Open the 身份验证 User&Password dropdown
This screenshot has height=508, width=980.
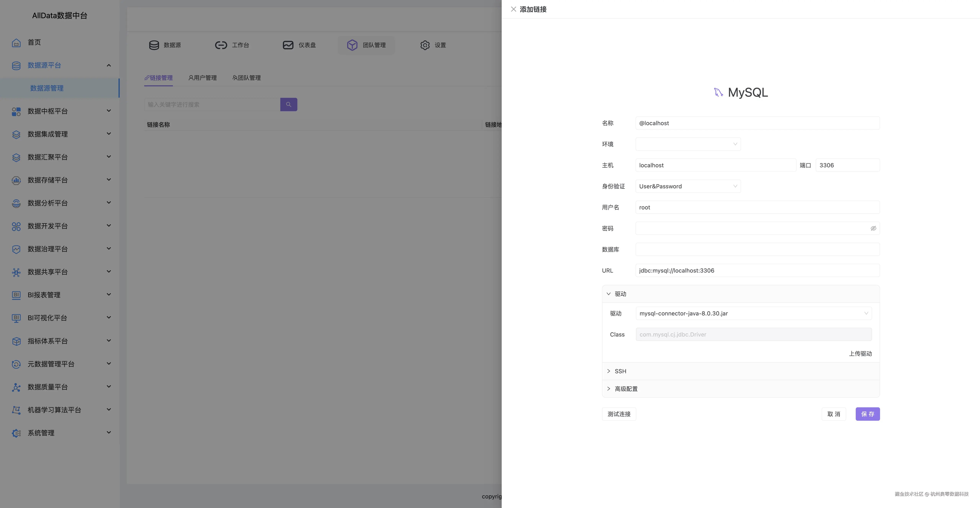(x=688, y=186)
